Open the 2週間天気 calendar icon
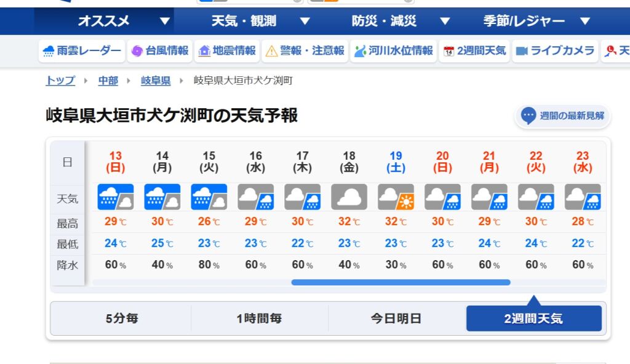Image resolution: width=630 pixels, height=364 pixels. coord(449,51)
